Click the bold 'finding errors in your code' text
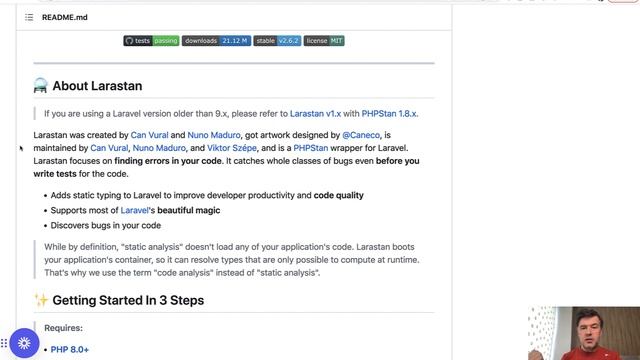This screenshot has width=640, height=360. click(168, 161)
